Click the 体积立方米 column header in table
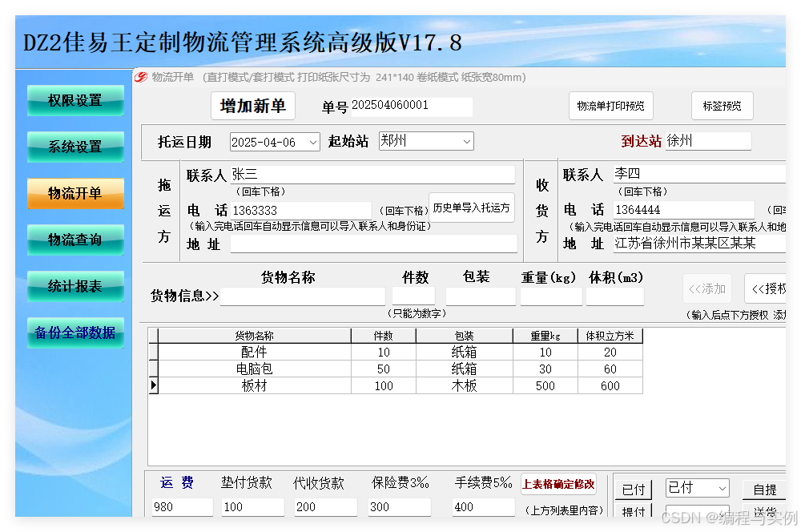This screenshot has height=532, width=801. point(610,336)
